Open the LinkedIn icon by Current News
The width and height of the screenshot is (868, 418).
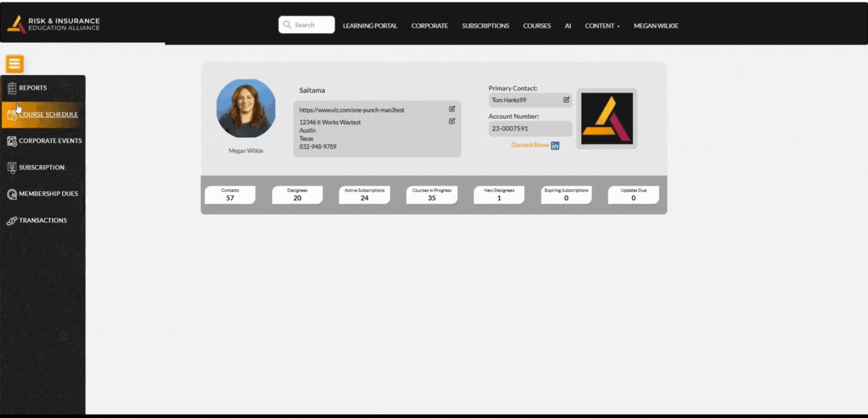pyautogui.click(x=555, y=146)
